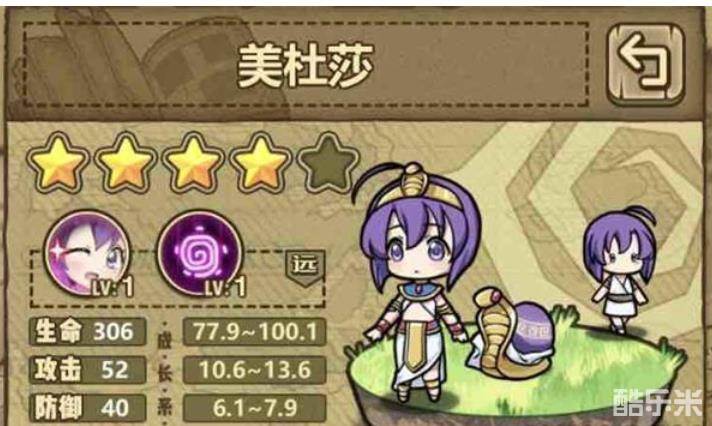The width and height of the screenshot is (712, 426).
Task: Tap the 生命 306 stat box
Action: point(88,332)
